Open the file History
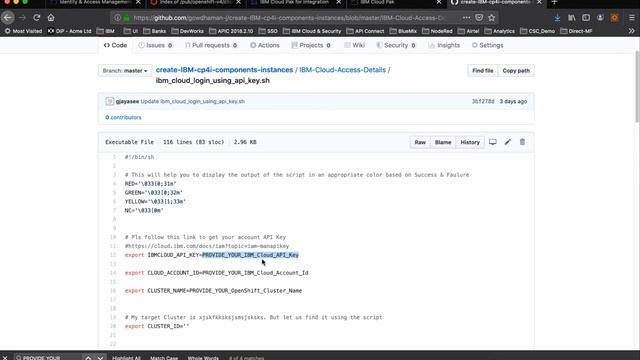Screen dimensions: 640x360 point(470,142)
